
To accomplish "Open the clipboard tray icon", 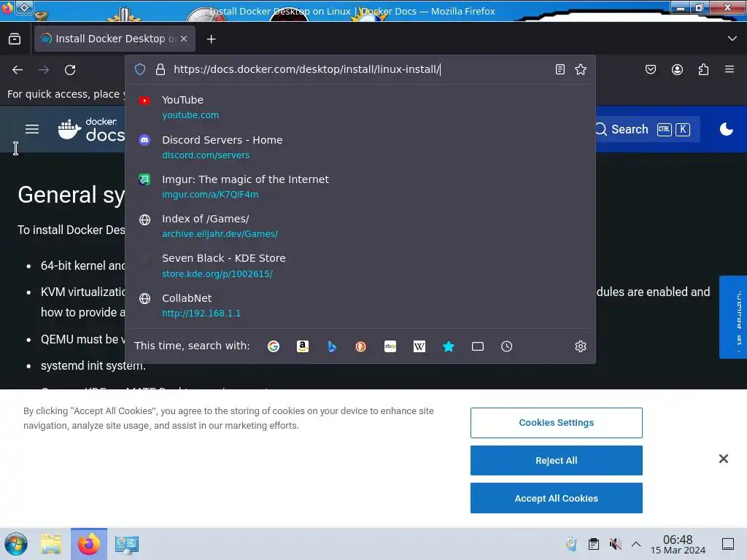I will (594, 544).
